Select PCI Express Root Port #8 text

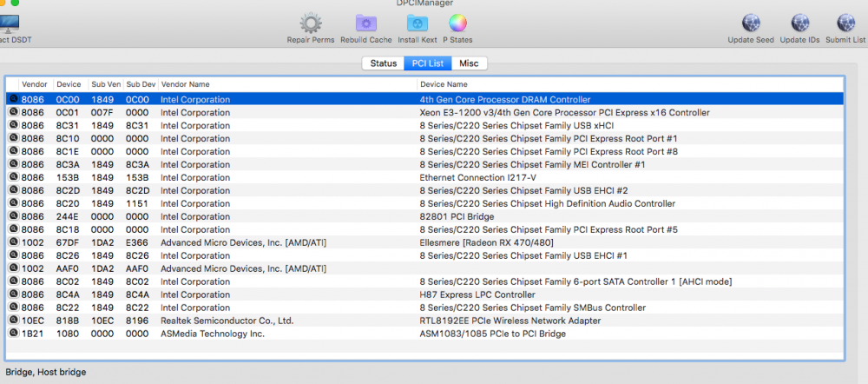tap(548, 152)
